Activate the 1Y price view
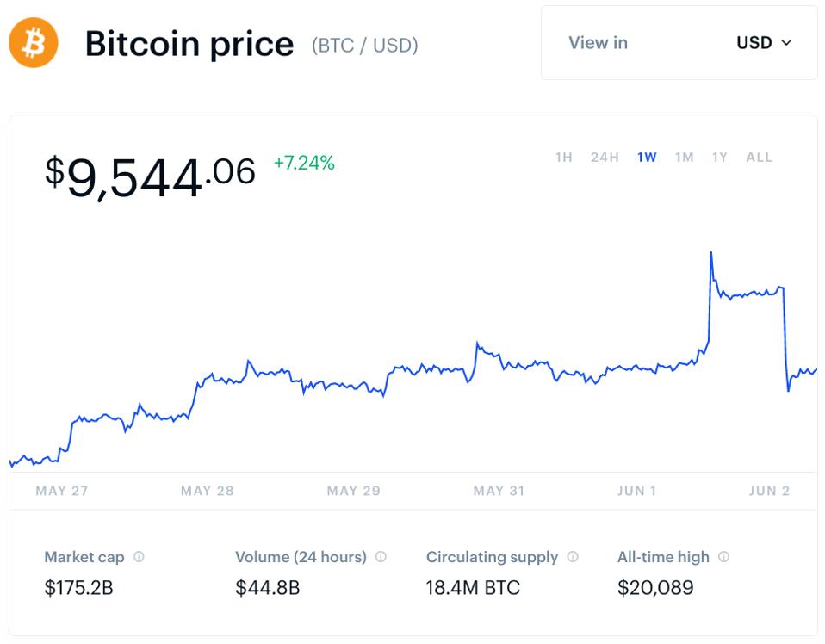825x644 pixels. point(719,158)
